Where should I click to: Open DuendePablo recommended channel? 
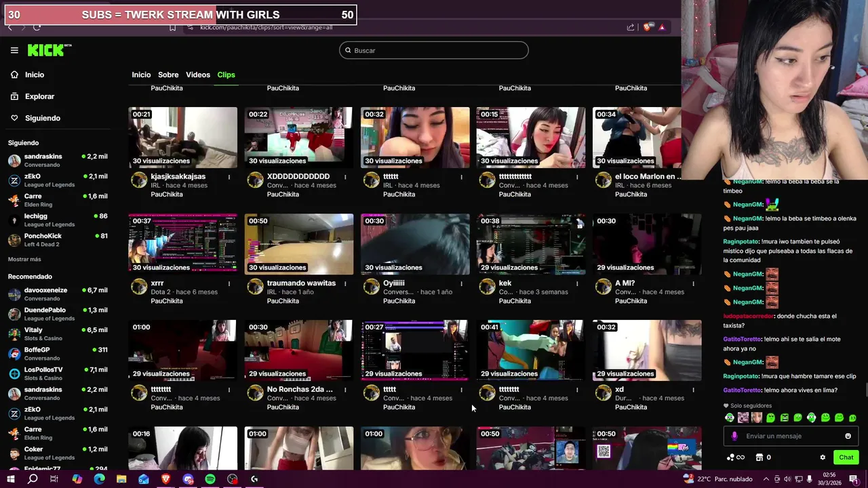tap(58, 314)
